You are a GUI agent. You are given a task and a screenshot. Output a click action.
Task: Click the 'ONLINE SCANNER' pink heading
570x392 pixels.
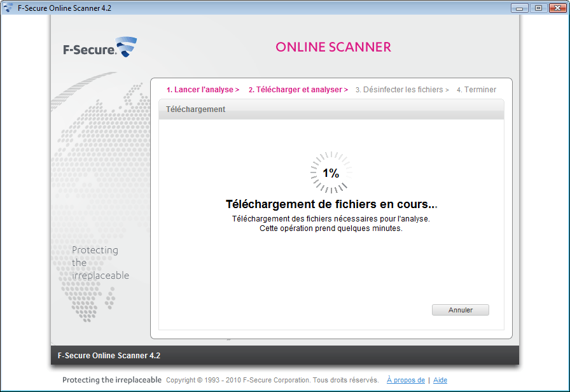click(x=333, y=47)
